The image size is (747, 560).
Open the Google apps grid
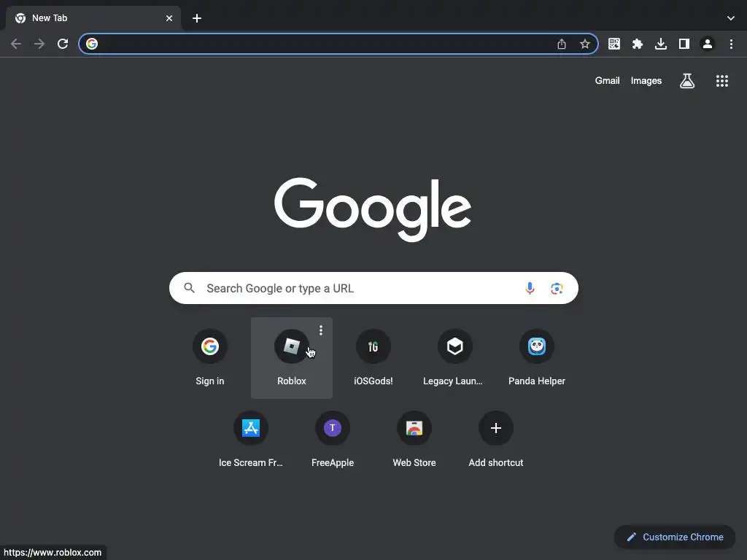tap(722, 81)
